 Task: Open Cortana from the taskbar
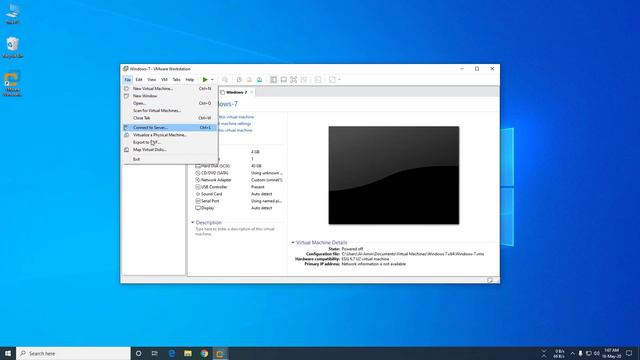[x=139, y=353]
